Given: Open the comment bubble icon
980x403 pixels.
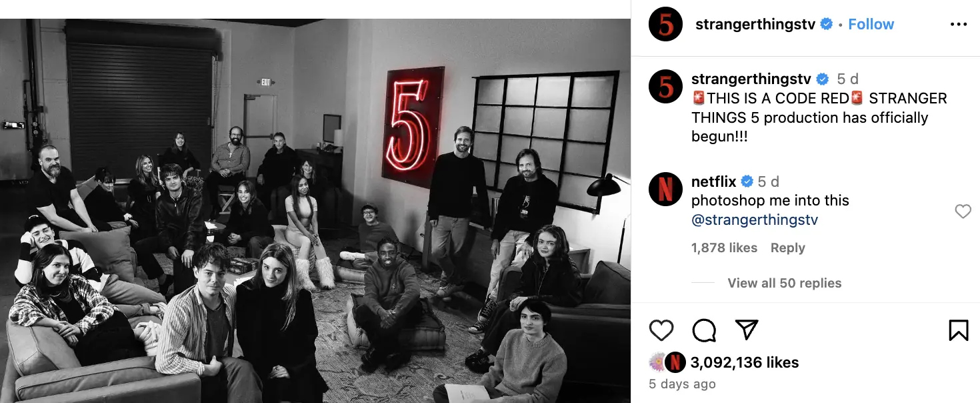Looking at the screenshot, I should pyautogui.click(x=704, y=330).
